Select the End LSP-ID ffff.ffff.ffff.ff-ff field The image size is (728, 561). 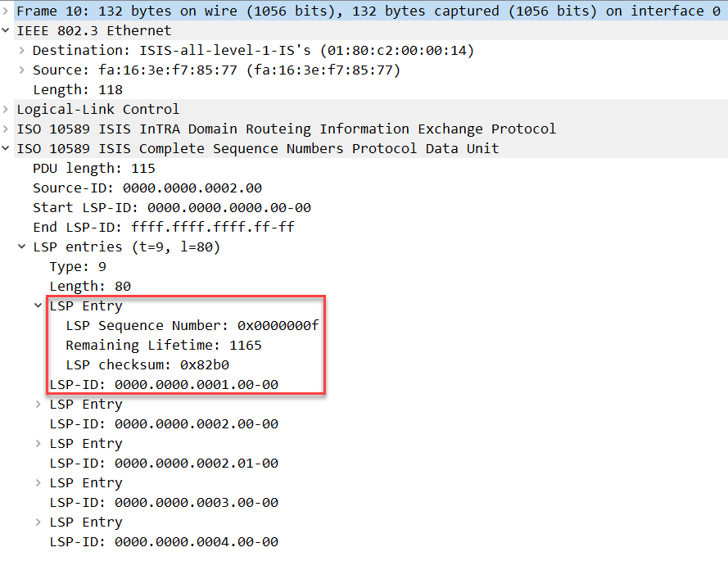pyautogui.click(x=164, y=227)
